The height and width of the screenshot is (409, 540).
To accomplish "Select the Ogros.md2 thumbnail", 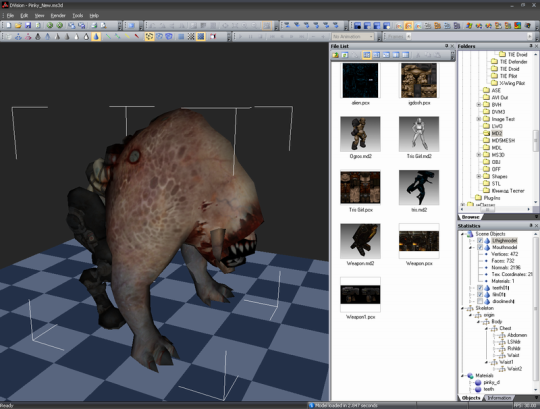I will point(360,134).
